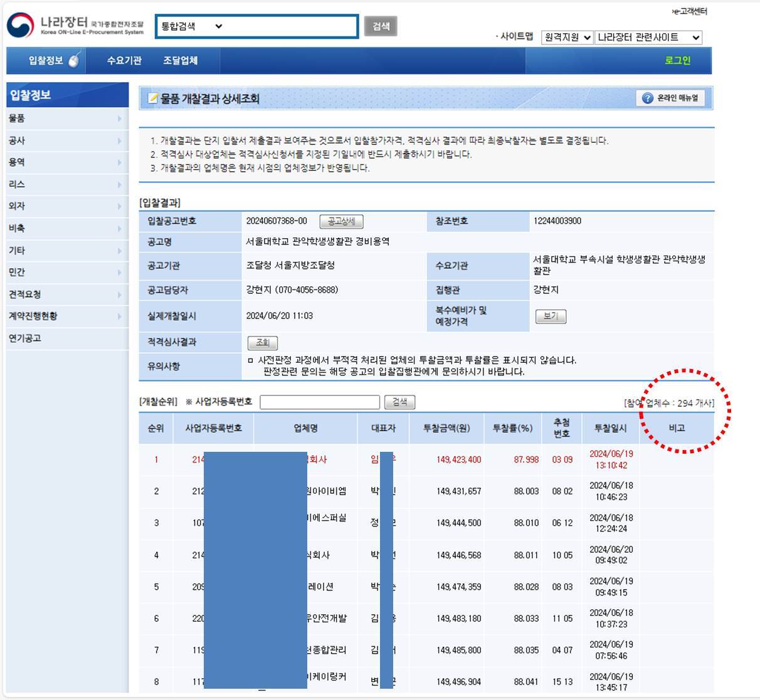Click bid amount 149,431,657

[459, 491]
